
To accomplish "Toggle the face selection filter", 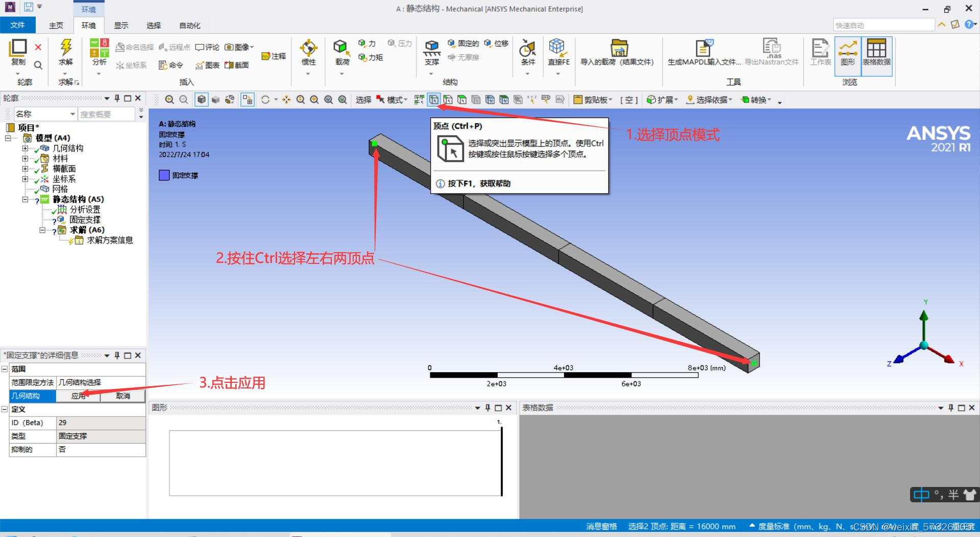I will tap(462, 100).
